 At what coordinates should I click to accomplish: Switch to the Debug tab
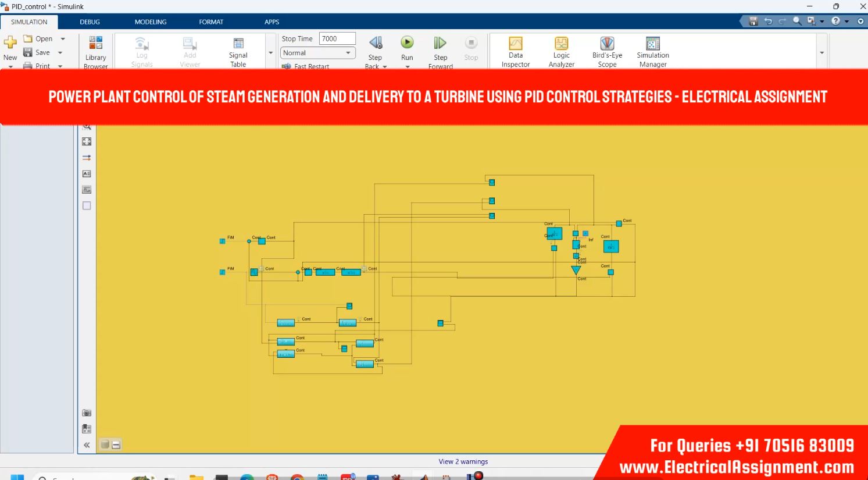(90, 22)
